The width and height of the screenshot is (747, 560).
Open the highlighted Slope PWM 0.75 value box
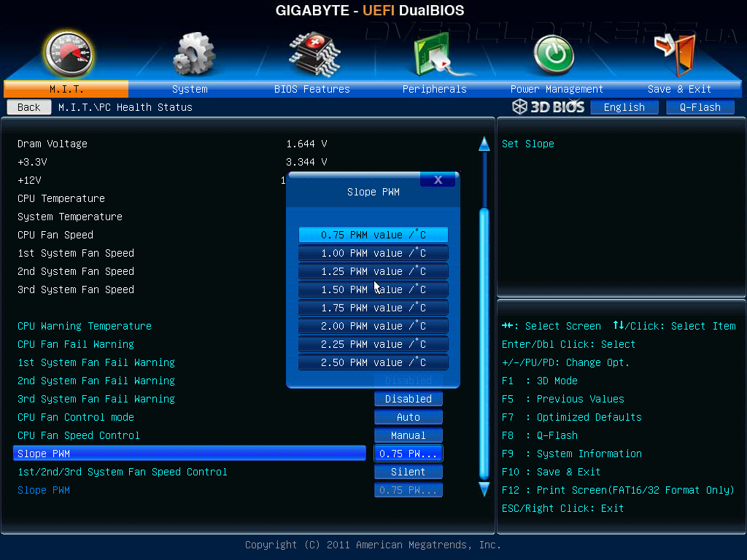[409, 454]
